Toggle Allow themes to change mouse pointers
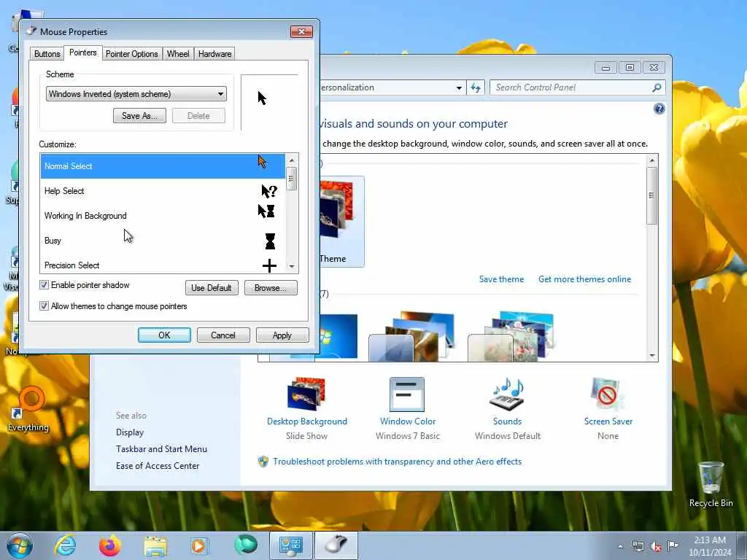This screenshot has height=560, width=747. pyautogui.click(x=44, y=306)
